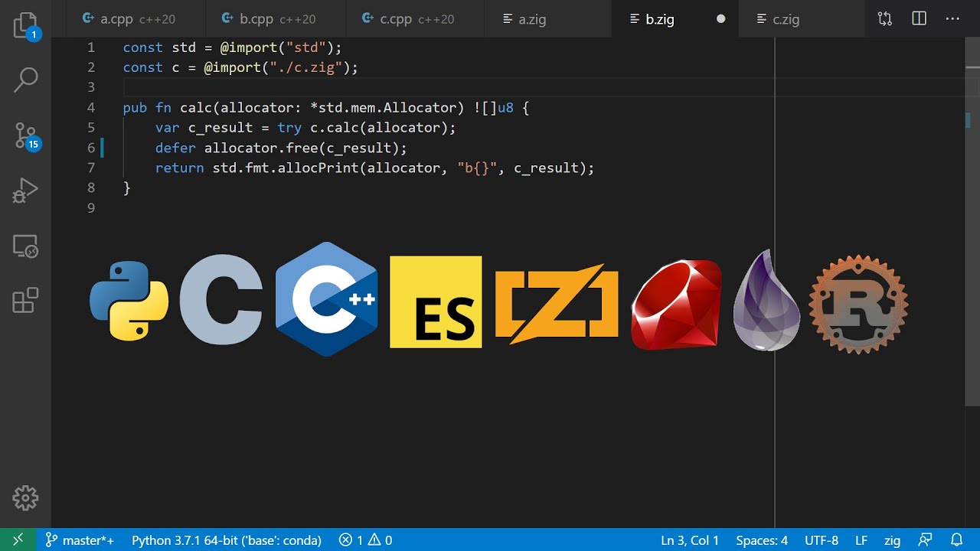Image resolution: width=980 pixels, height=551 pixels.
Task: Switch to the b.cpp tab
Action: tap(275, 19)
